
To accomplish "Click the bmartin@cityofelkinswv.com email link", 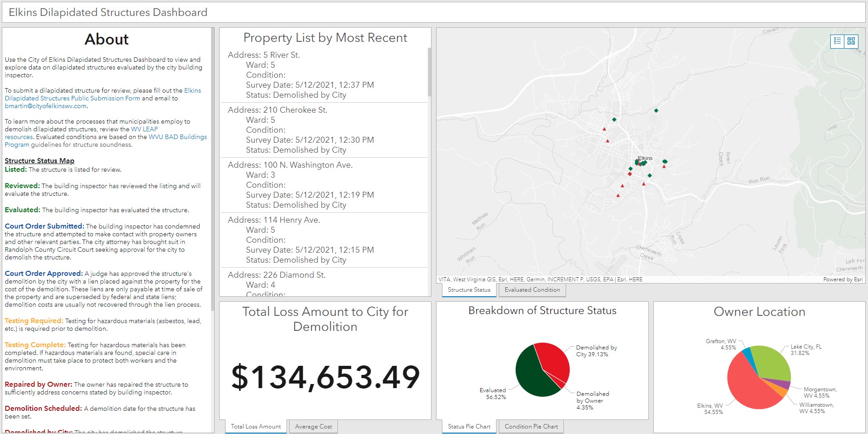I will [x=45, y=106].
